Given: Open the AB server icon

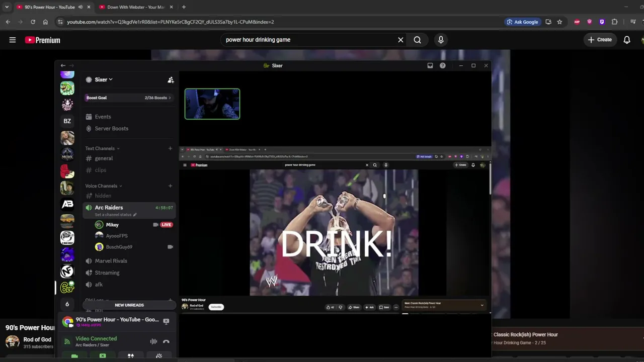Looking at the screenshot, I should [x=67, y=204].
